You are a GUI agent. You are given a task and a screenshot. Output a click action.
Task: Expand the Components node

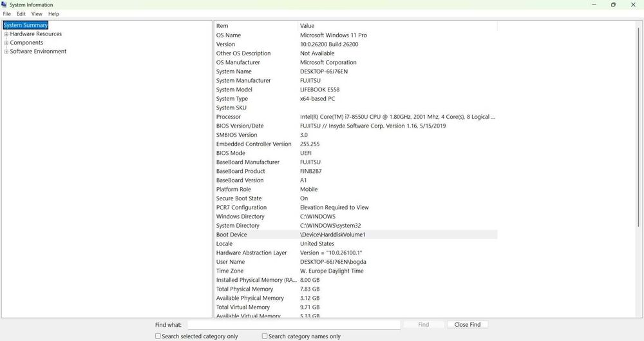[x=6, y=43]
